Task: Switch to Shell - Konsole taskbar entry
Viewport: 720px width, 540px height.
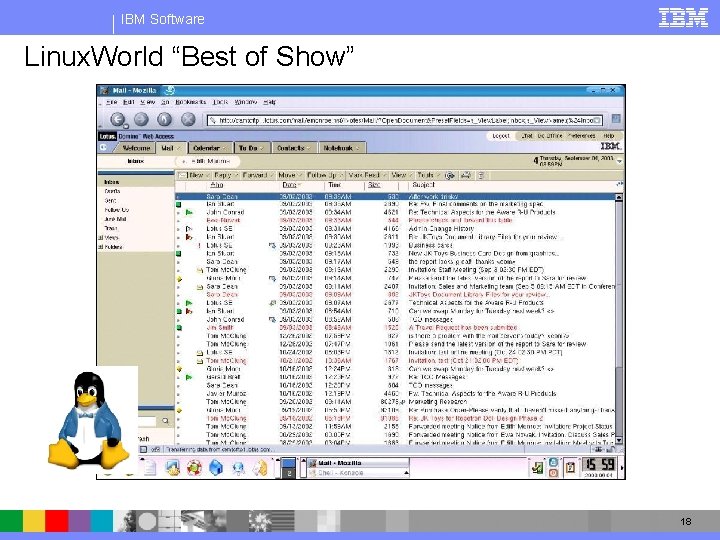Action: tap(358, 472)
